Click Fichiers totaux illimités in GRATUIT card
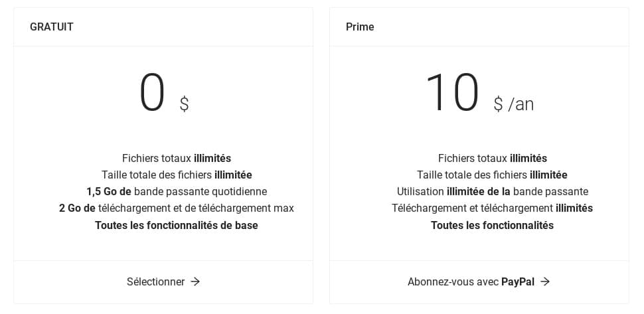Screen dimensions: 644x314 177,159
